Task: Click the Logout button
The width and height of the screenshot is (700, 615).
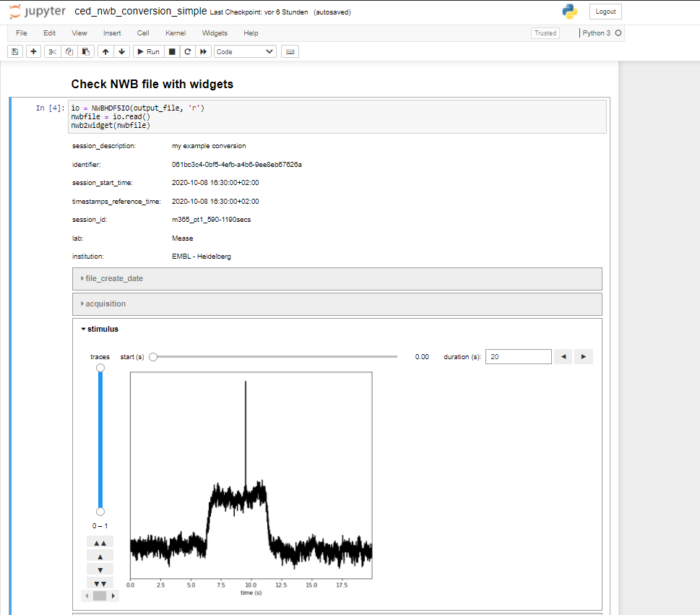Action: coord(605,12)
